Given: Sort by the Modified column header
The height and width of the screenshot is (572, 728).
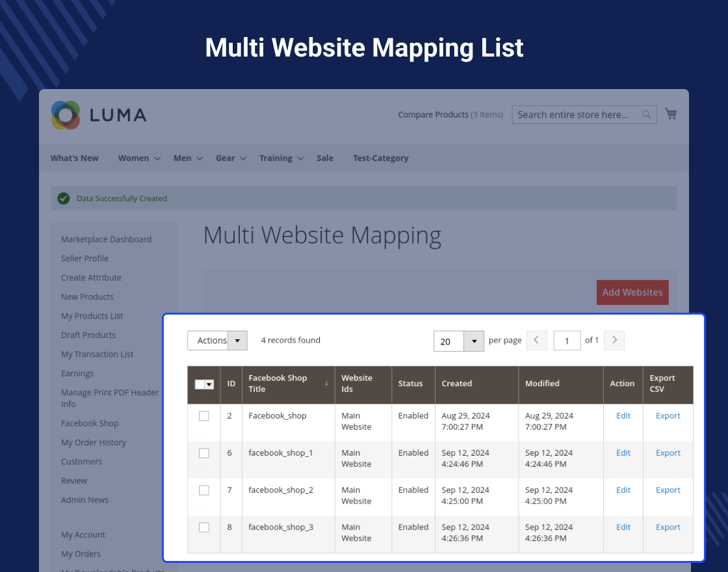Looking at the screenshot, I should pos(561,384).
